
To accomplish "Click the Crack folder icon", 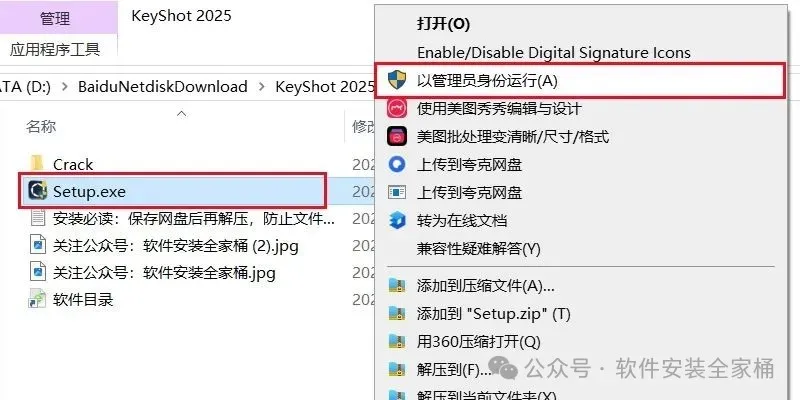I will click(x=38, y=164).
